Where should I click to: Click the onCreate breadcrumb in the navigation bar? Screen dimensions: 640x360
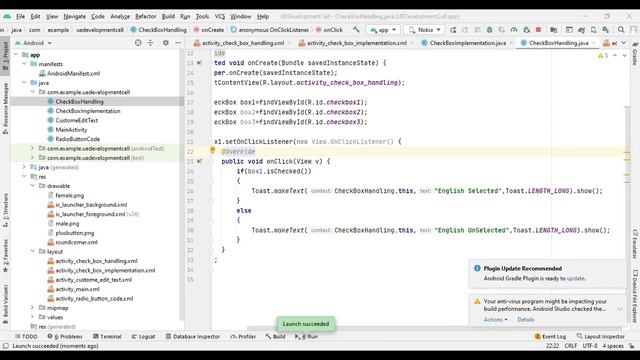point(209,30)
